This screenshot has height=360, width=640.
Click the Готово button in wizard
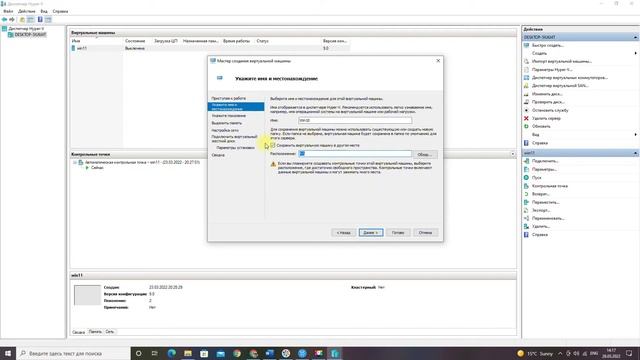pyautogui.click(x=398, y=233)
